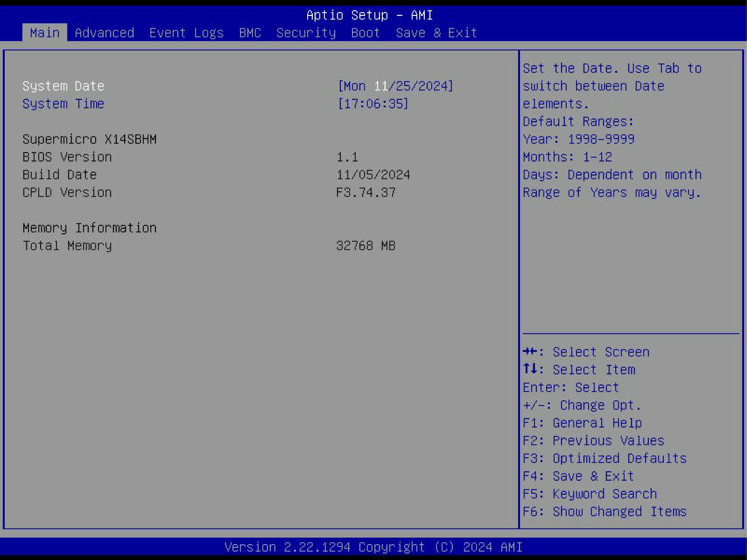This screenshot has width=747, height=560.
Task: Select the Boot tab
Action: point(365,33)
